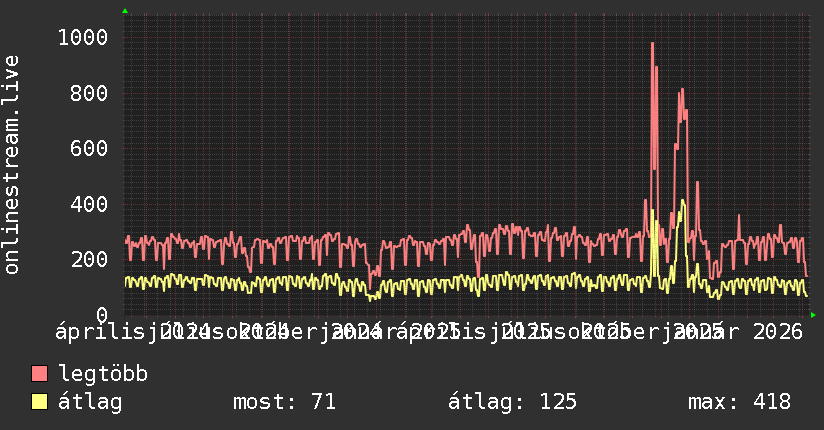Click the onlinestream.live vertical axis title

pyautogui.click(x=11, y=165)
